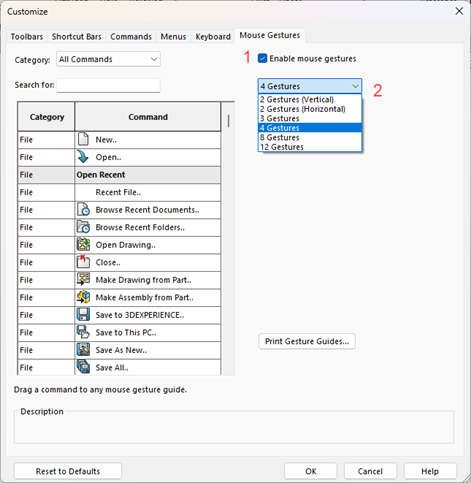Select the Browse Recent Folders icon

click(83, 227)
